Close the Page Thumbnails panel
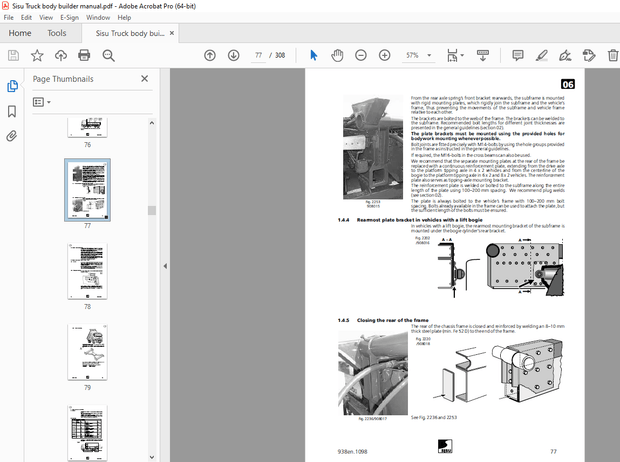The height and width of the screenshot is (462, 620). coord(145,78)
